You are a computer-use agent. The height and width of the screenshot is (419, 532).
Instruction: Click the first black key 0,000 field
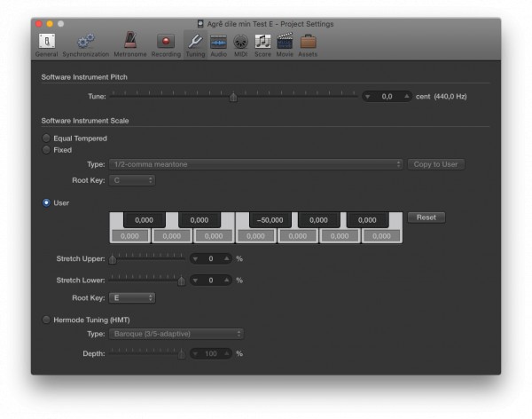pos(145,220)
